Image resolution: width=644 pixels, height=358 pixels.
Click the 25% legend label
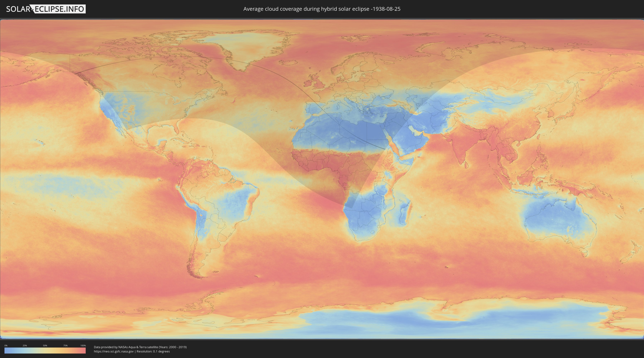pos(25,345)
